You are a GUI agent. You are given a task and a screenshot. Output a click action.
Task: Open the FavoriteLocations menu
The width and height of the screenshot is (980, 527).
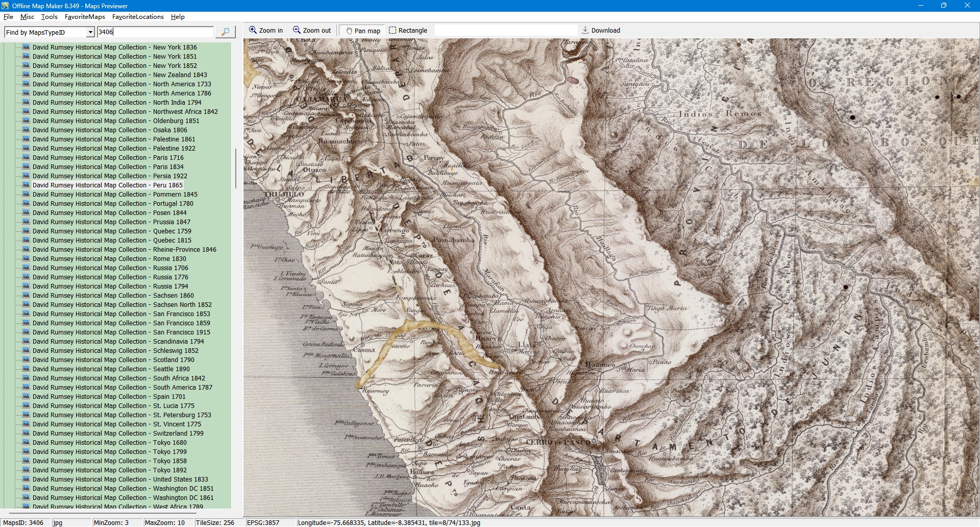click(x=138, y=17)
